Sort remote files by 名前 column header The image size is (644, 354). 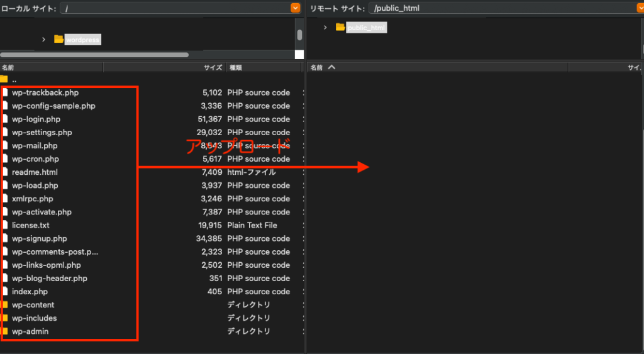317,67
